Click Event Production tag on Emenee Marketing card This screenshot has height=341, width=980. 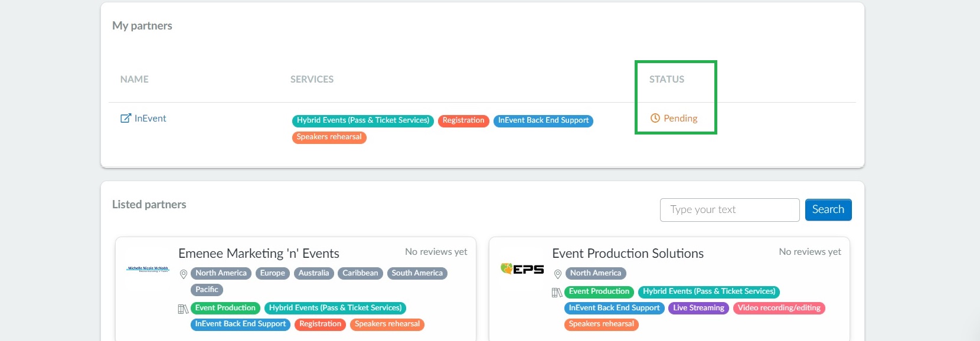[x=226, y=308]
